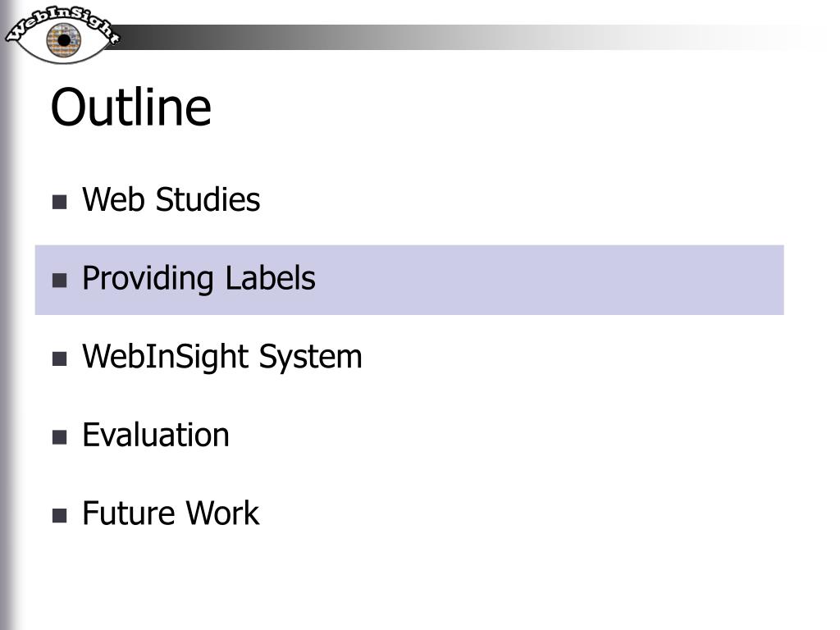Select the square bullet beside Web Studies
This screenshot has height=630, width=840.
(x=59, y=202)
